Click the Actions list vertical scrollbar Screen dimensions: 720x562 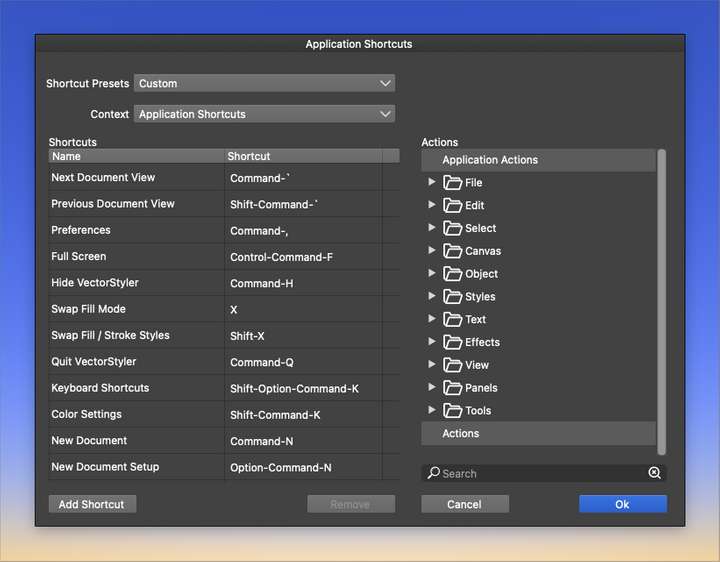point(661,302)
